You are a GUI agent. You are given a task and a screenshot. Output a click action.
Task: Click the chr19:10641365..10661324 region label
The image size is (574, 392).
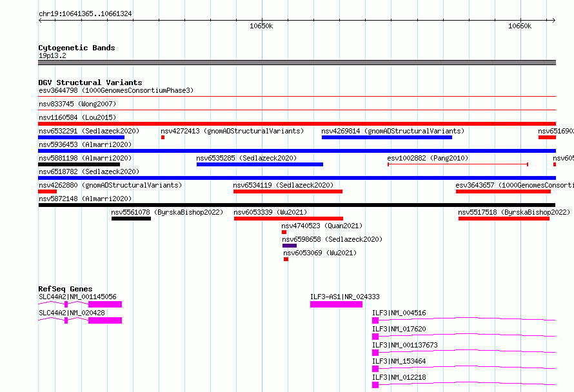coord(85,14)
